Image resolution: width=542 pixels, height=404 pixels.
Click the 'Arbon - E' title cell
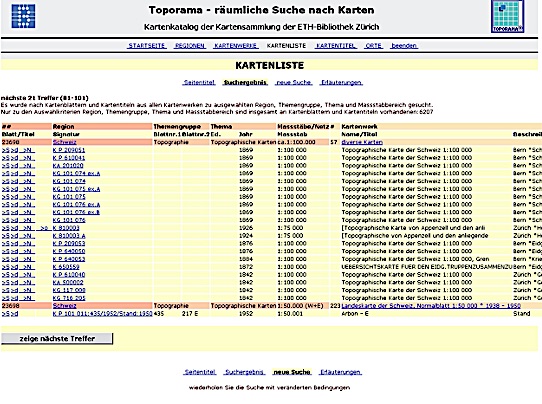click(355, 314)
